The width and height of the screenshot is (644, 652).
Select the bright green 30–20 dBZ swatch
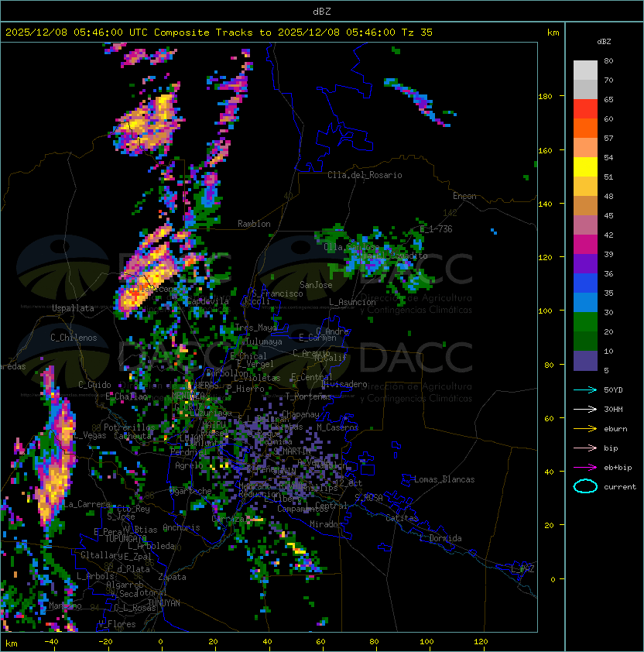point(585,322)
